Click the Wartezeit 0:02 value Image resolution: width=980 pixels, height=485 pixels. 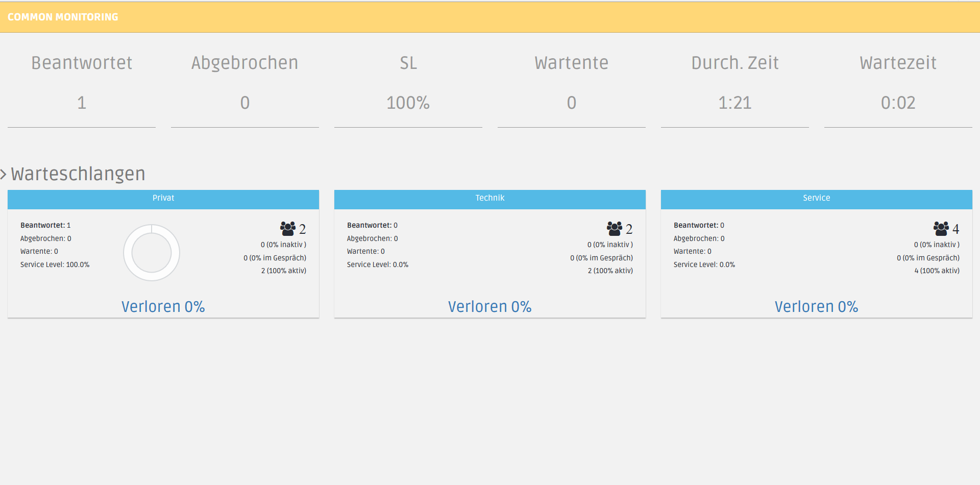pos(898,103)
